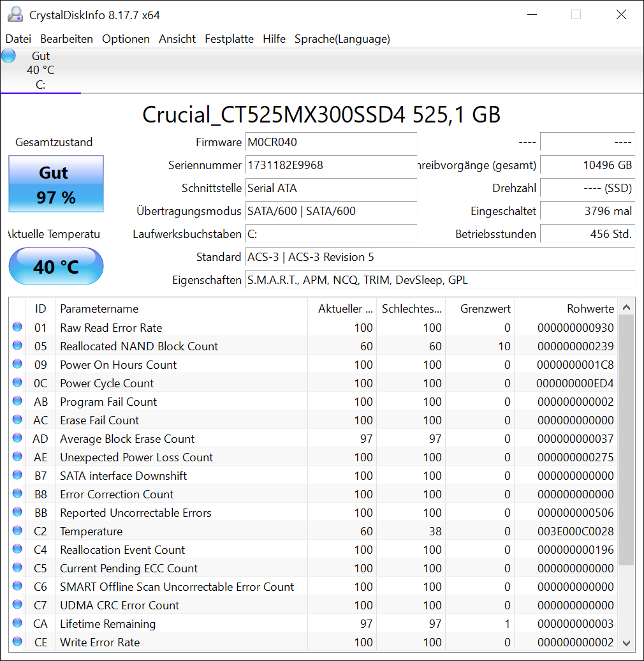Click status orb of Reallocated NAND Block Count
Viewport: 644px width, 661px height.
17,345
